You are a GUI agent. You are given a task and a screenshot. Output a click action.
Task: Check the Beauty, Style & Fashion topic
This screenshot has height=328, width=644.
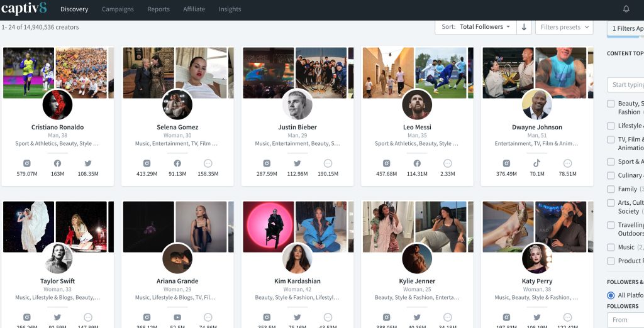pyautogui.click(x=611, y=104)
